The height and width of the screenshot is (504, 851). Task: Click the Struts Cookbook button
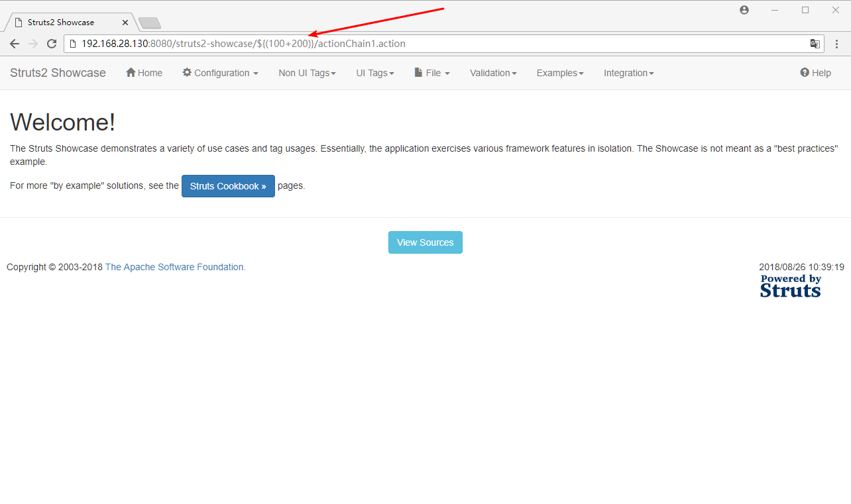point(228,186)
